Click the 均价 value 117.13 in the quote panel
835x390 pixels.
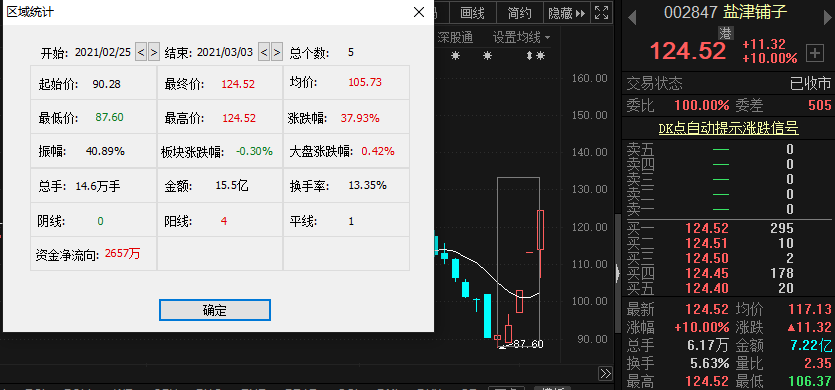811,309
